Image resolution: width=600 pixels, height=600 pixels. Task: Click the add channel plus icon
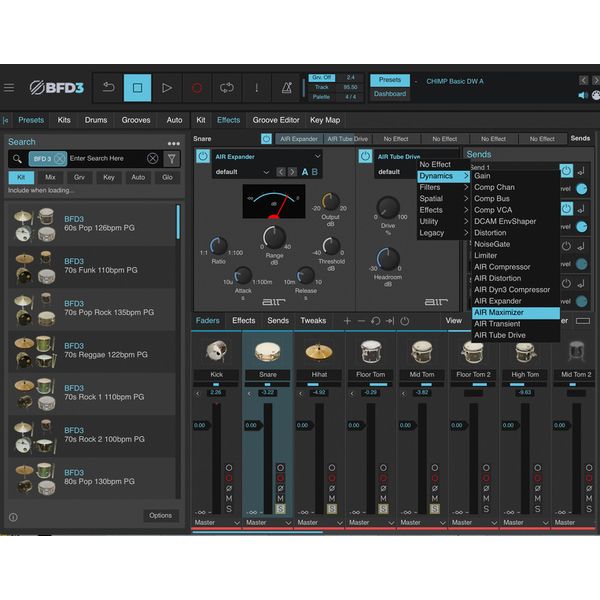tap(347, 321)
